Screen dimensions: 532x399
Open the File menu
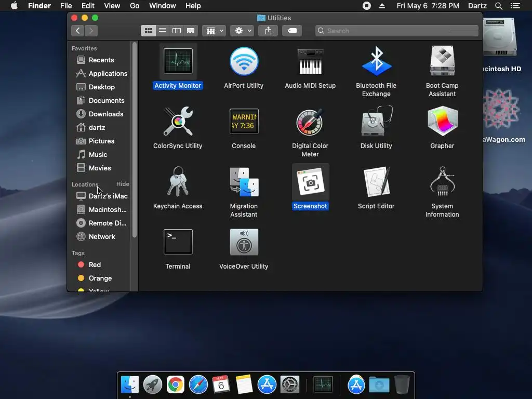tap(66, 6)
